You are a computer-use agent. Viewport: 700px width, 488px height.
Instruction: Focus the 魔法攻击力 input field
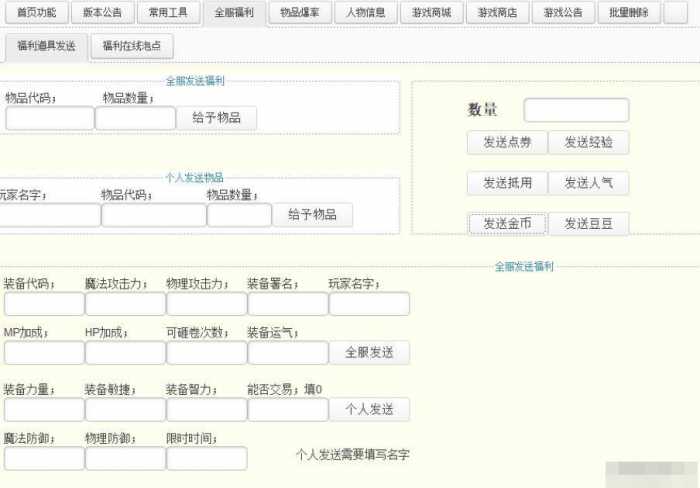pos(125,304)
